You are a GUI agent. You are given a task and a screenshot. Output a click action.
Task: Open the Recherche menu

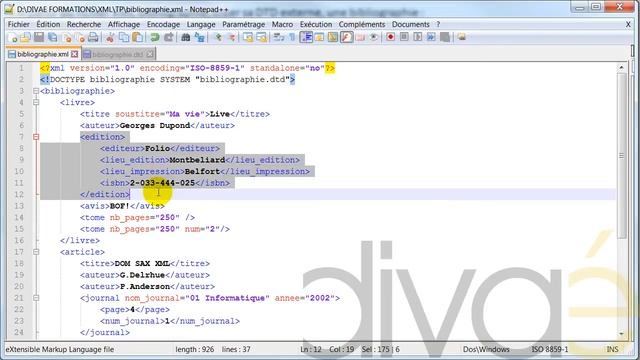click(84, 24)
